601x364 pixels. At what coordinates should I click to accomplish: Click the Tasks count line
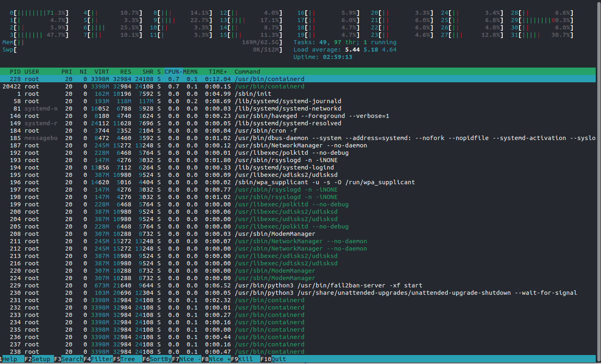pyautogui.click(x=345, y=42)
